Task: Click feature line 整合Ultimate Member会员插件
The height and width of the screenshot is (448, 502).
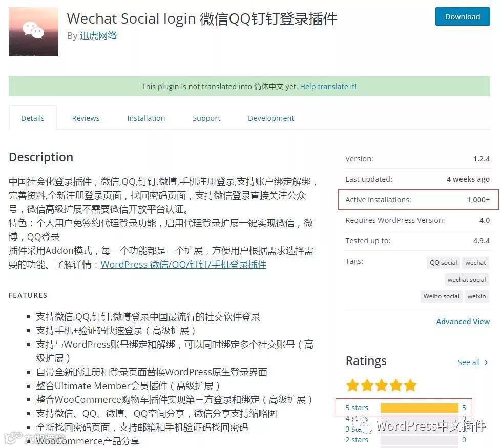Action: click(x=128, y=386)
